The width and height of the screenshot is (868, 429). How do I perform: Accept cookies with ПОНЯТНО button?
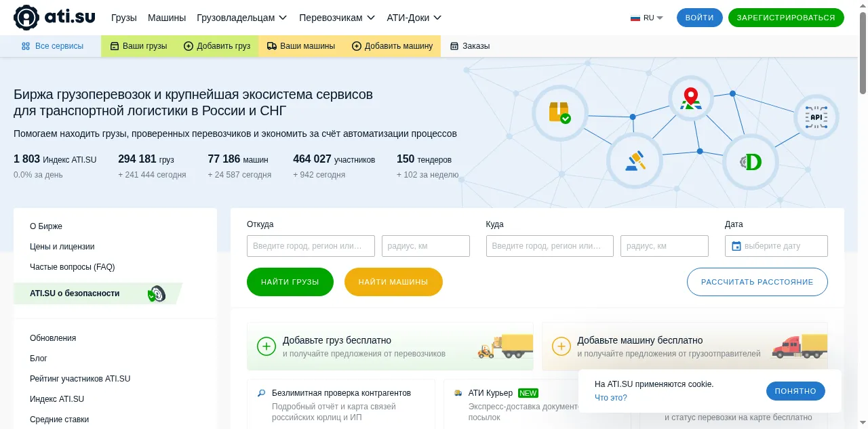(x=795, y=391)
